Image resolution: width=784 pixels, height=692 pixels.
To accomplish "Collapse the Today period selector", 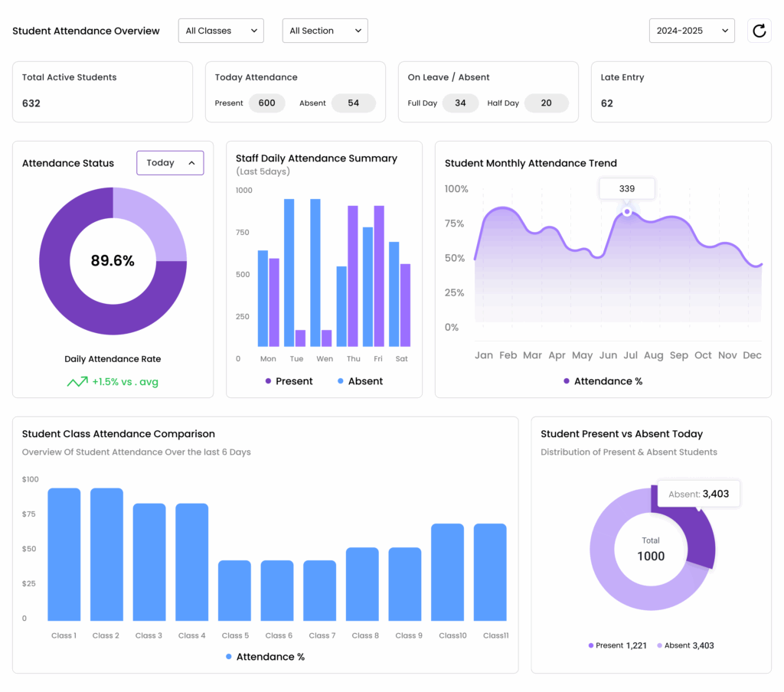I will click(170, 163).
